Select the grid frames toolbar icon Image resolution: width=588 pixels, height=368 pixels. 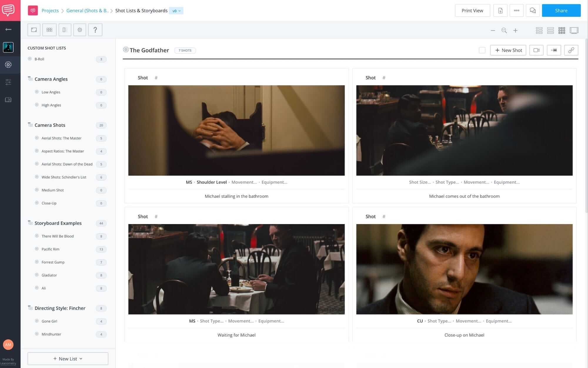[49, 30]
